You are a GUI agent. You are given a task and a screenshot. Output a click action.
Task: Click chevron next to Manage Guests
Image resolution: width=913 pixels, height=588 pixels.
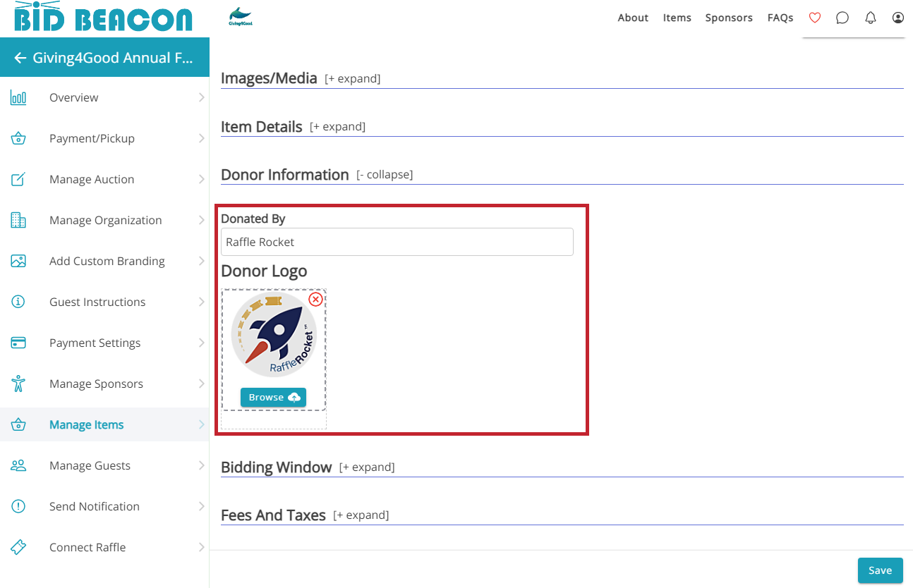[201, 466]
